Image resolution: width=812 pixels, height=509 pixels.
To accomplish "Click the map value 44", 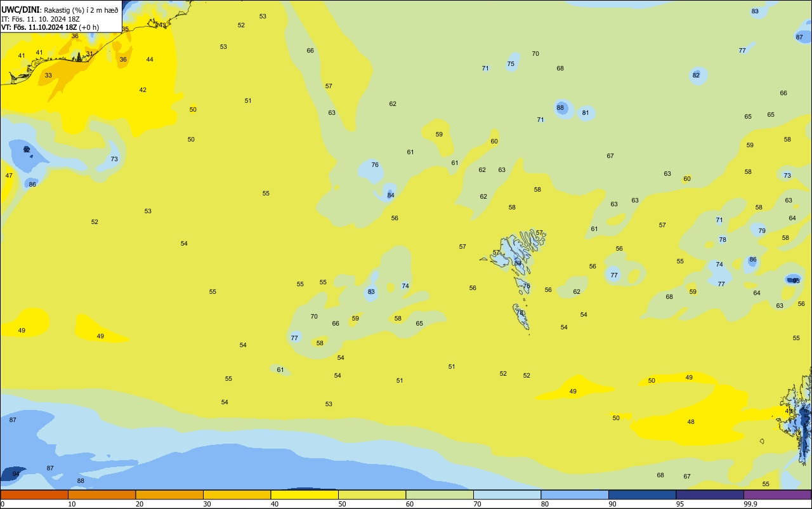I will pos(150,60).
